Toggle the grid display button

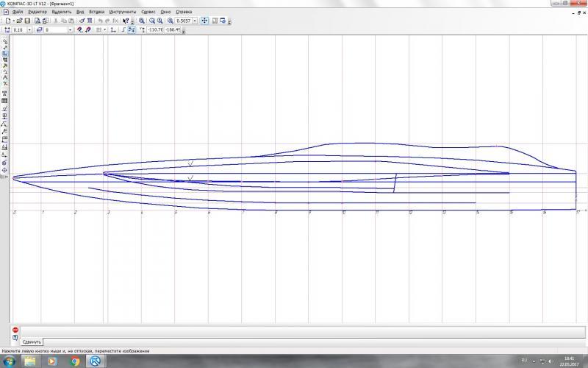(x=99, y=30)
